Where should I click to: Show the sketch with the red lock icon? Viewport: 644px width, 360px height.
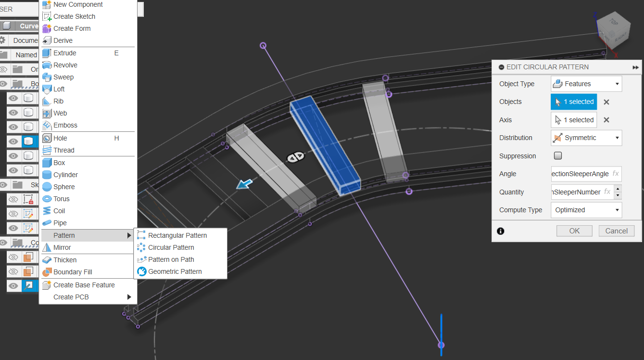[x=13, y=199]
